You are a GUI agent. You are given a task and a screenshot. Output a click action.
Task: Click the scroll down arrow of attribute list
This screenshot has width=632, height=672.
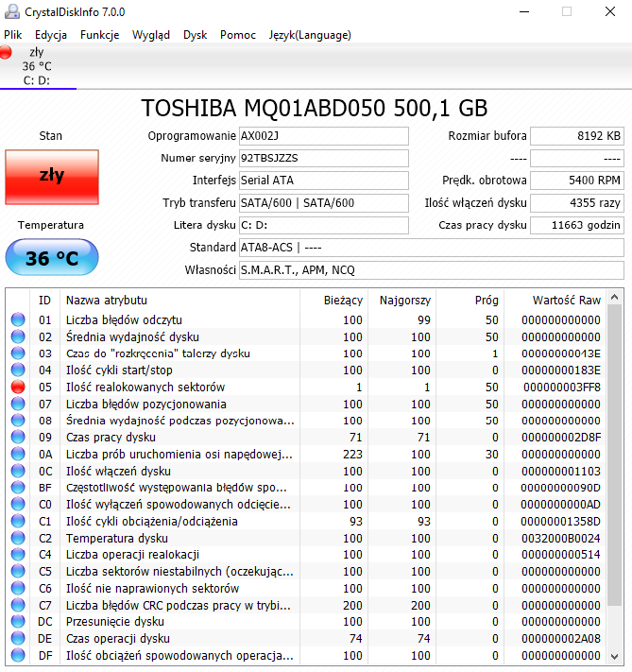[x=614, y=657]
